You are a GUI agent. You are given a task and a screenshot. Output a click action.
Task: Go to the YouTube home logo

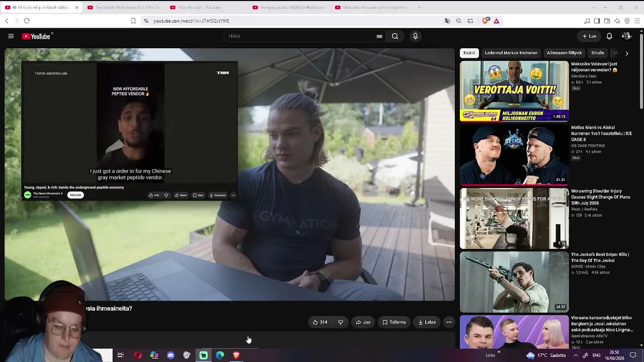36,36
